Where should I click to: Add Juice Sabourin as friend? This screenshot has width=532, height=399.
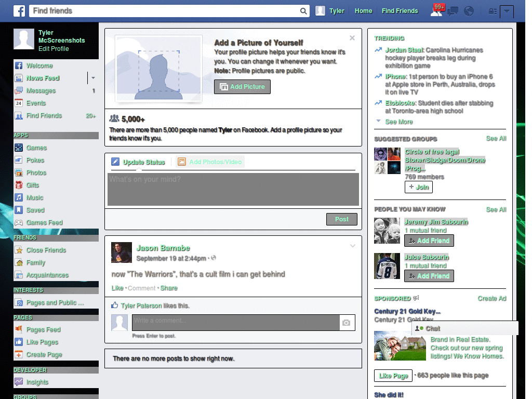(429, 276)
